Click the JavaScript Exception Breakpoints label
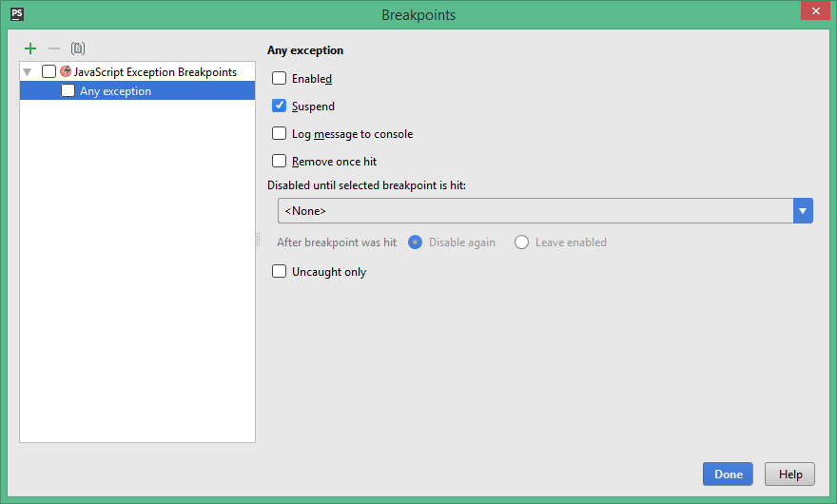The width and height of the screenshot is (837, 504). click(x=155, y=72)
